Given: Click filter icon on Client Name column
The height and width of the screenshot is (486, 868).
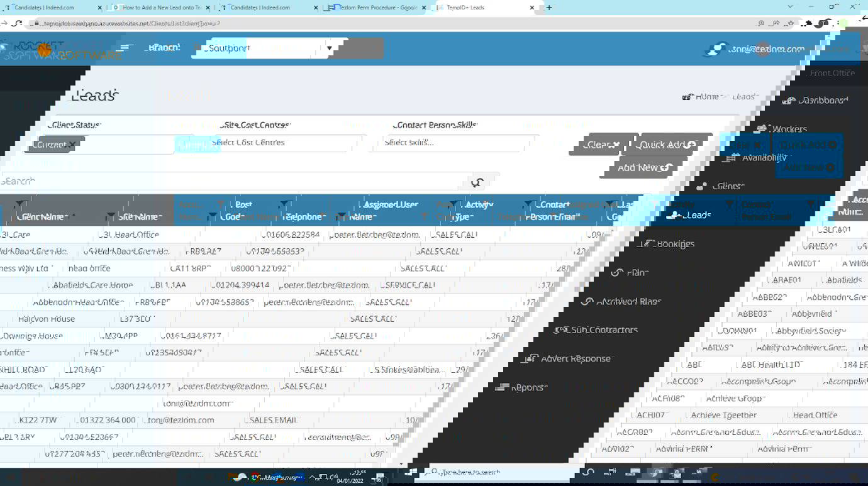Looking at the screenshot, I should point(19,204).
